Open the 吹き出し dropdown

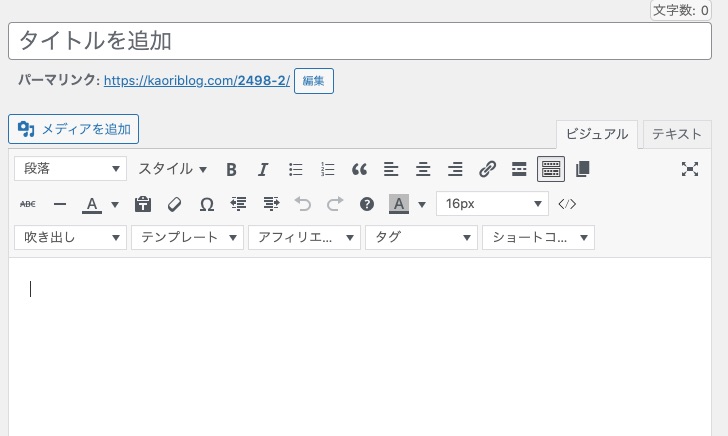(x=70, y=237)
